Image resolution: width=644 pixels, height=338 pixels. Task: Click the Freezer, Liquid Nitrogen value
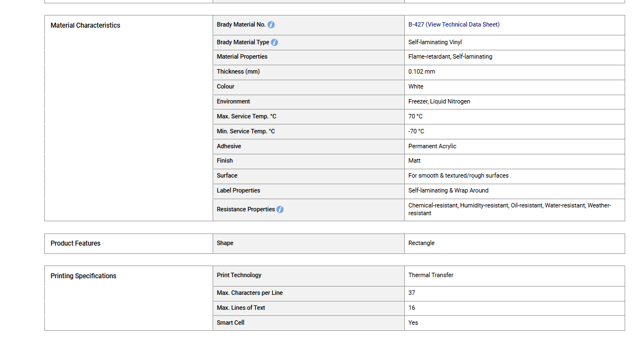coord(439,101)
